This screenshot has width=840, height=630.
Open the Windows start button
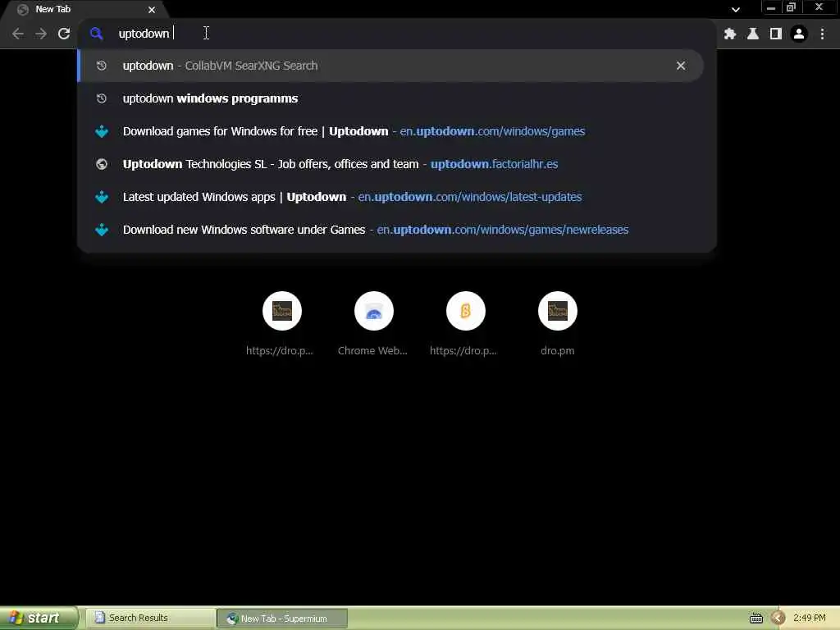38,619
